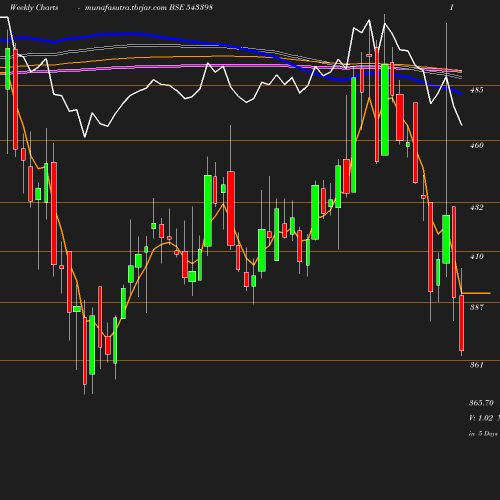Click the 'Weekly Charts' title text
The height and width of the screenshot is (500, 500).
coord(34,7)
